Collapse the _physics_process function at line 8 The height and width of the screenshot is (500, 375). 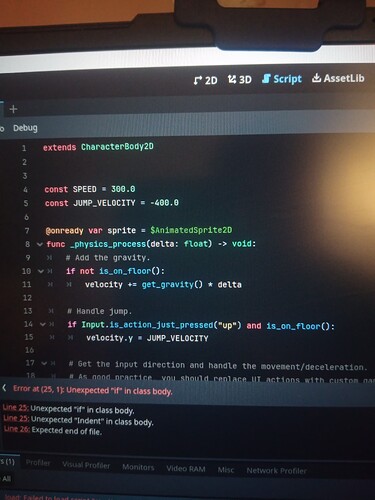click(40, 244)
